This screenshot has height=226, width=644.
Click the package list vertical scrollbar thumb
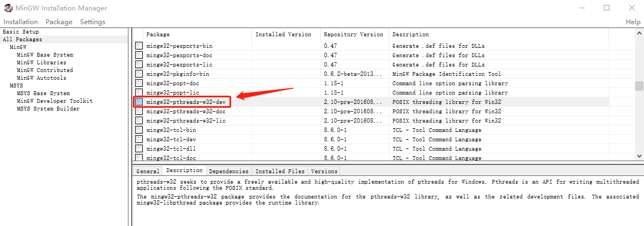tap(639, 86)
